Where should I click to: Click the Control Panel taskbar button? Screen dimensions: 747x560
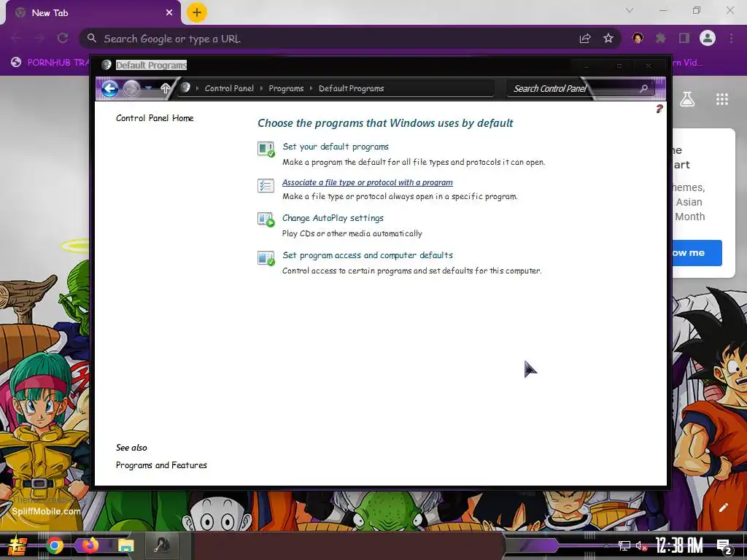(162, 545)
